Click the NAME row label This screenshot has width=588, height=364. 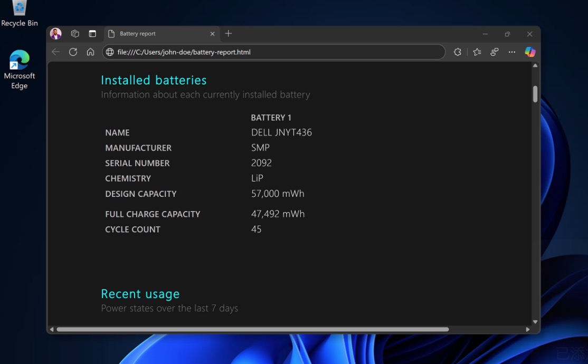117,133
